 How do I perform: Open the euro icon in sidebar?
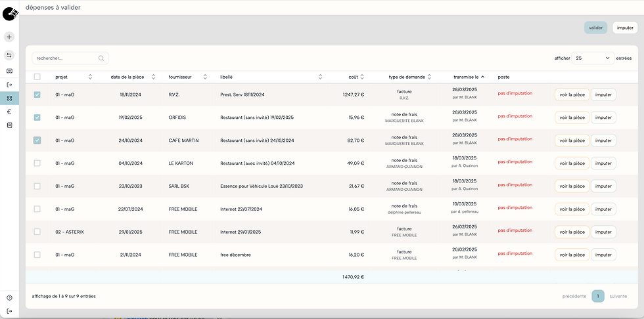coord(9,112)
